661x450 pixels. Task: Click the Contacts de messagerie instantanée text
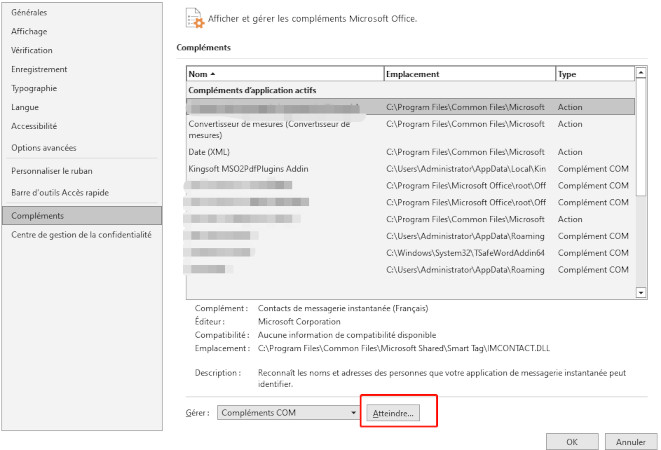coord(343,308)
